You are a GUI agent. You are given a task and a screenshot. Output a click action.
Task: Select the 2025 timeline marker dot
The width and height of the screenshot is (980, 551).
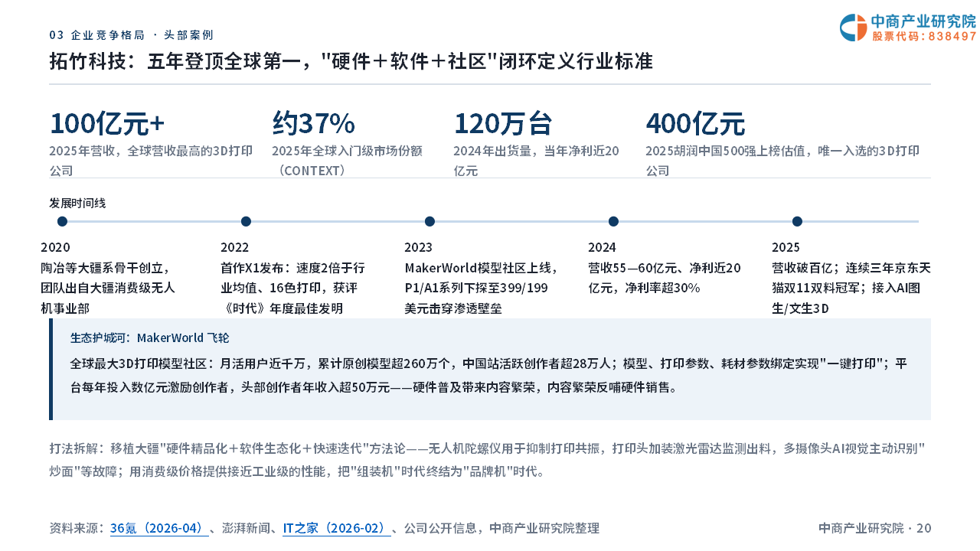click(x=797, y=221)
